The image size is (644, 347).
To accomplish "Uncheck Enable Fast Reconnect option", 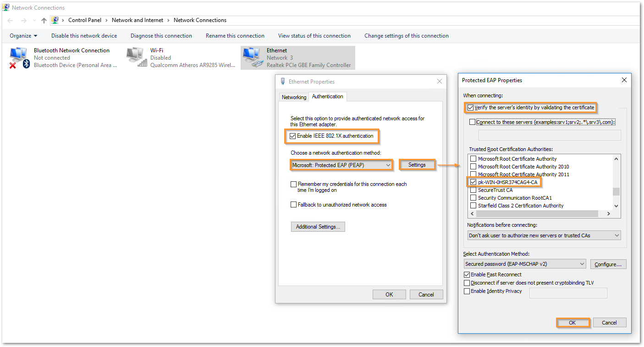I will (x=467, y=274).
